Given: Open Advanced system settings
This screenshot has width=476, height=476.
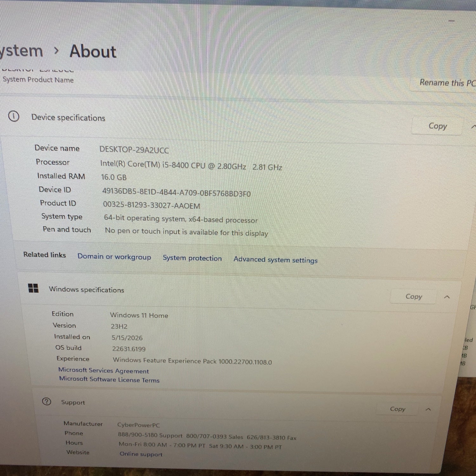Looking at the screenshot, I should coord(275,260).
